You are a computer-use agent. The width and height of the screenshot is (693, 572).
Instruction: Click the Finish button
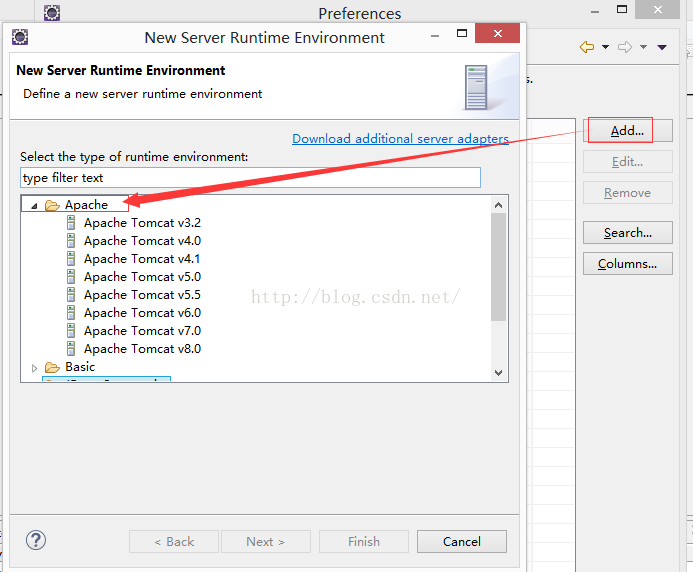[x=364, y=541]
